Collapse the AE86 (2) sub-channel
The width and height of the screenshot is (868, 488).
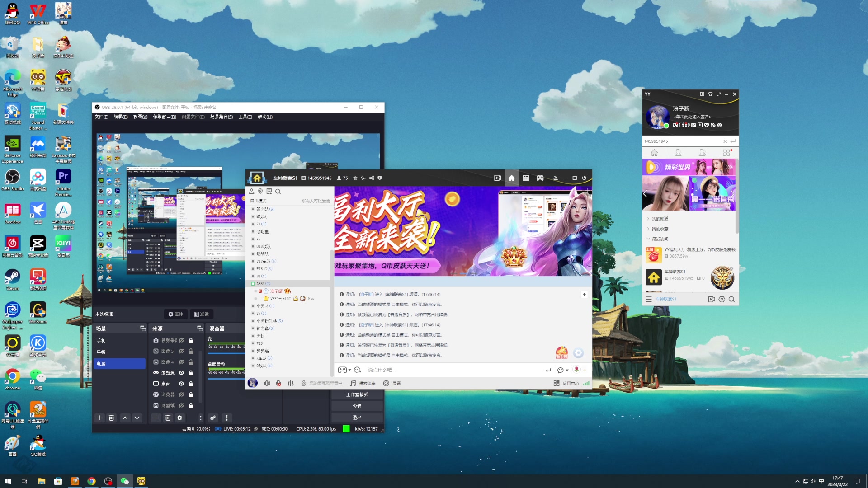pyautogui.click(x=253, y=284)
